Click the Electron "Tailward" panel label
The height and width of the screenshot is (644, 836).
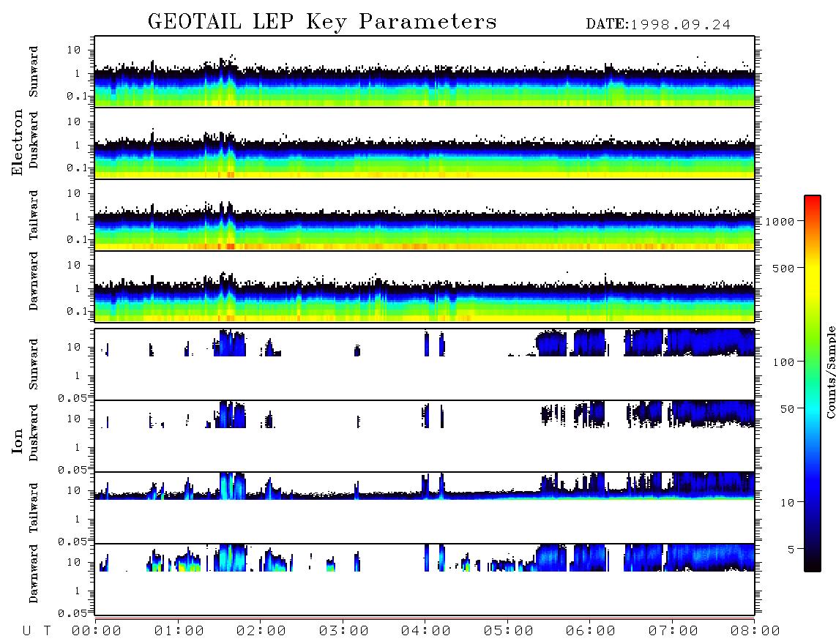[x=34, y=215]
